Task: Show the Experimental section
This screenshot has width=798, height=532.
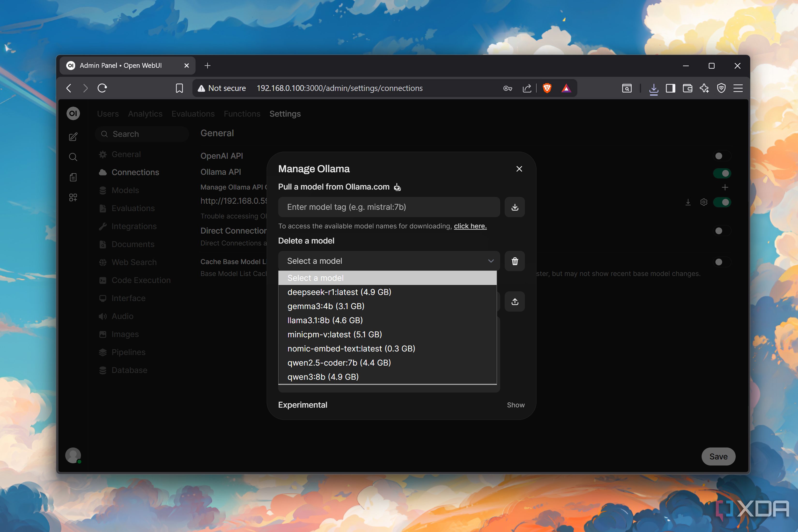Action: click(515, 405)
